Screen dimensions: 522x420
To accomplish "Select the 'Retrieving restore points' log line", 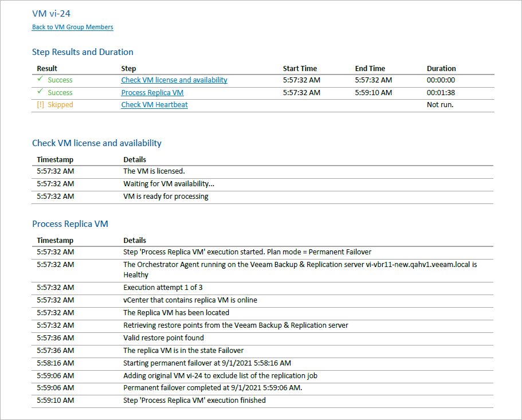I will (236, 325).
